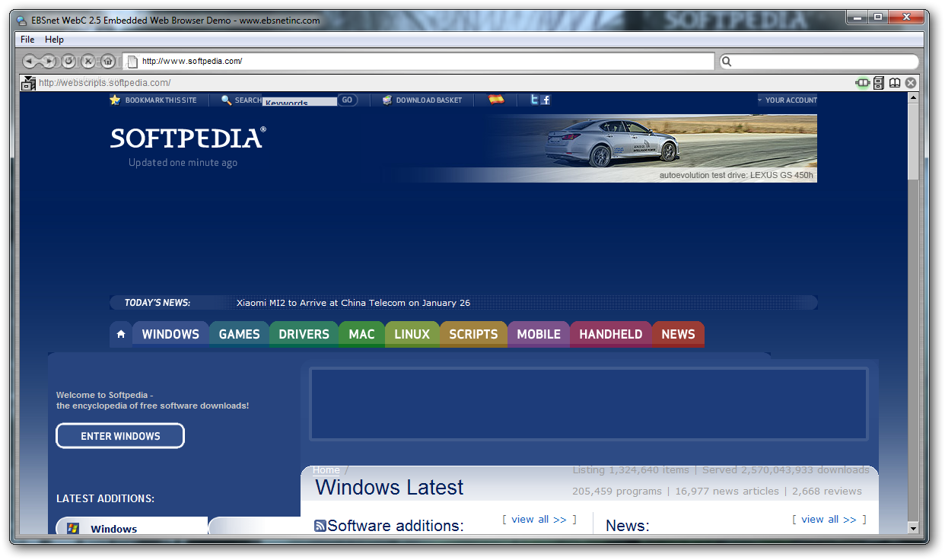Switch to the Drivers category tab
Screen dimensions: 945x560
click(x=304, y=334)
